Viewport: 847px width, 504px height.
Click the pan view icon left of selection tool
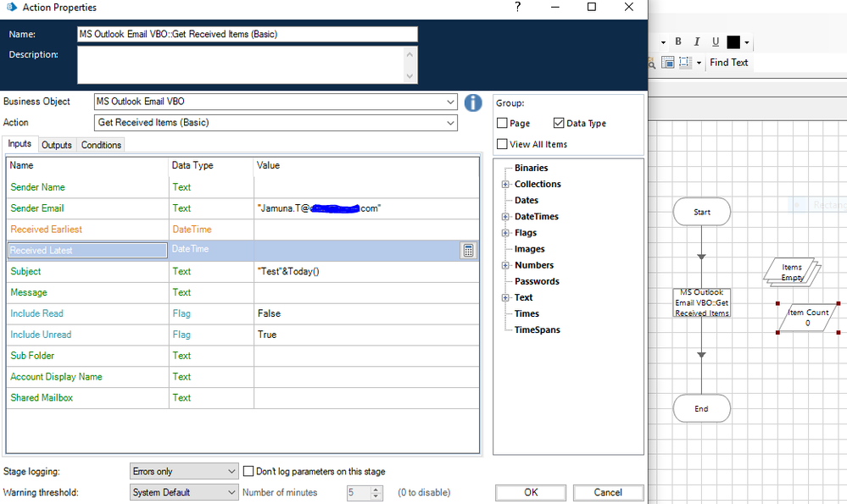[668, 63]
